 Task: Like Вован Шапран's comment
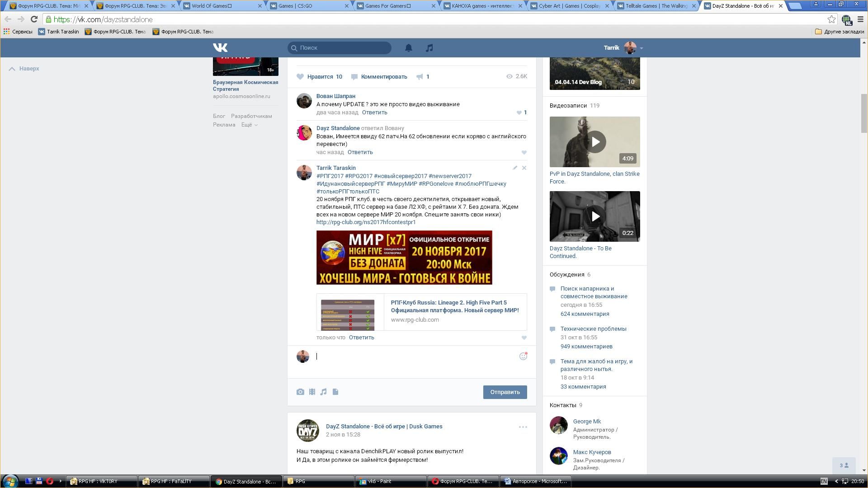pos(519,113)
